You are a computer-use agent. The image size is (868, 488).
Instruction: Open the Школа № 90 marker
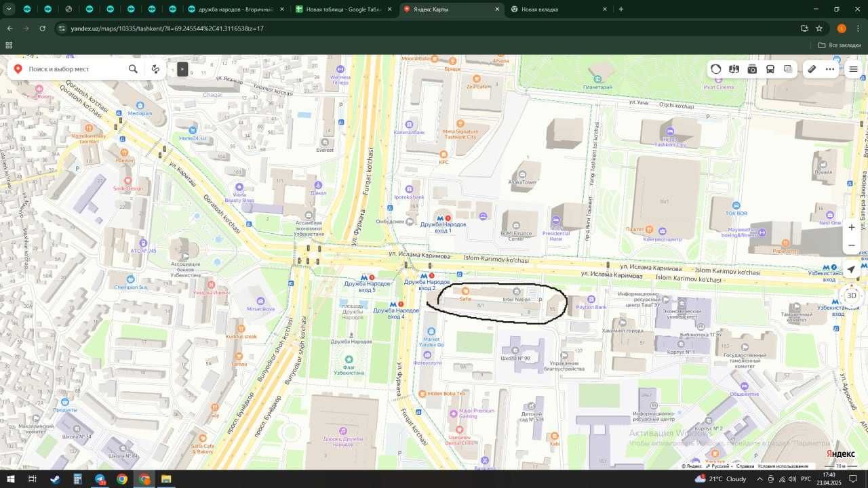(x=515, y=350)
